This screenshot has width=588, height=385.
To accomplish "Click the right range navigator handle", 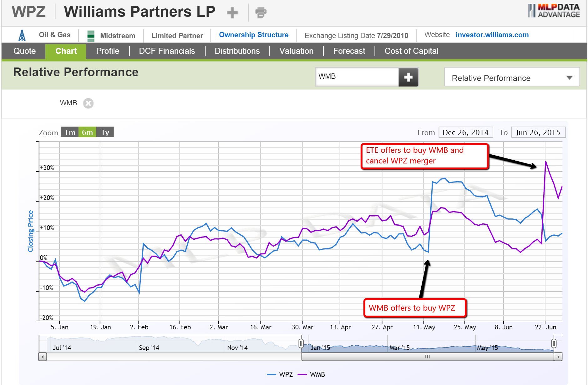I will (x=554, y=344).
